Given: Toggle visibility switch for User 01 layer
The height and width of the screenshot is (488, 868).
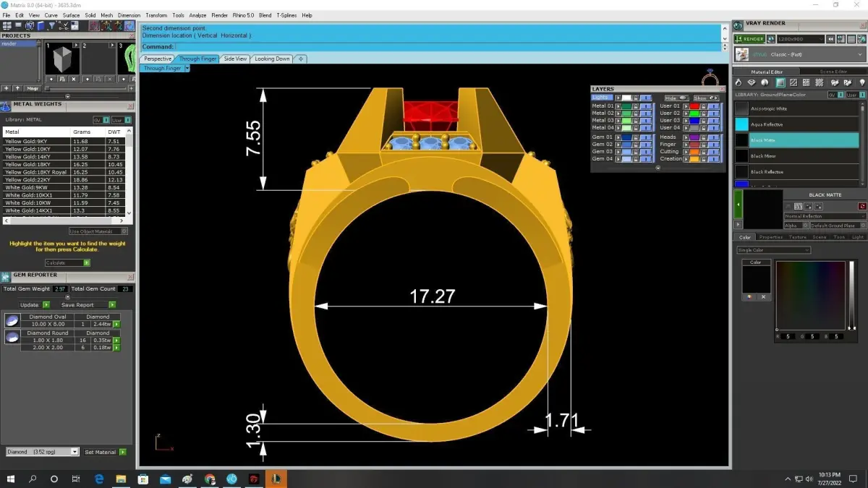Looking at the screenshot, I should click(x=714, y=106).
